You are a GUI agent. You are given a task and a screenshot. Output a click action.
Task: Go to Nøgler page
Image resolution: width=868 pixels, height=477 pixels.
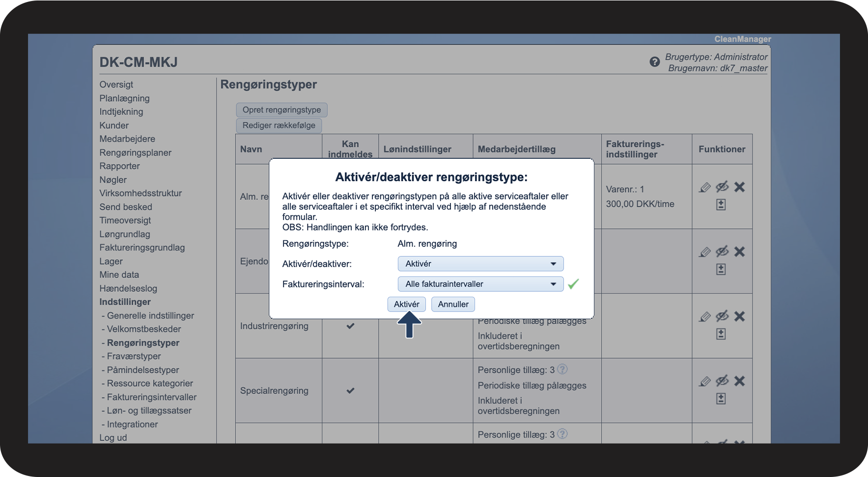[113, 180]
